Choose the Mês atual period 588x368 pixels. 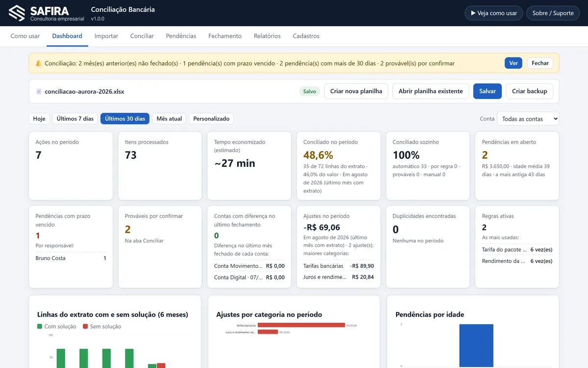tap(169, 119)
